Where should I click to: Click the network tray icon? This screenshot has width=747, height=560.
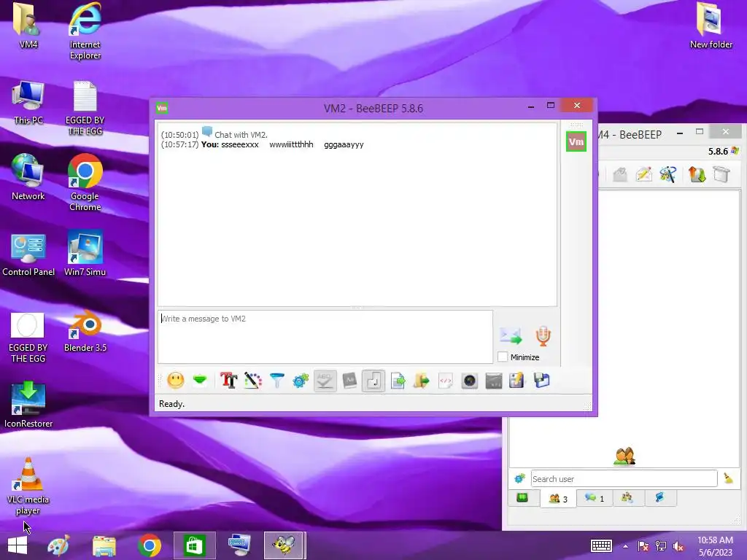coord(661,546)
